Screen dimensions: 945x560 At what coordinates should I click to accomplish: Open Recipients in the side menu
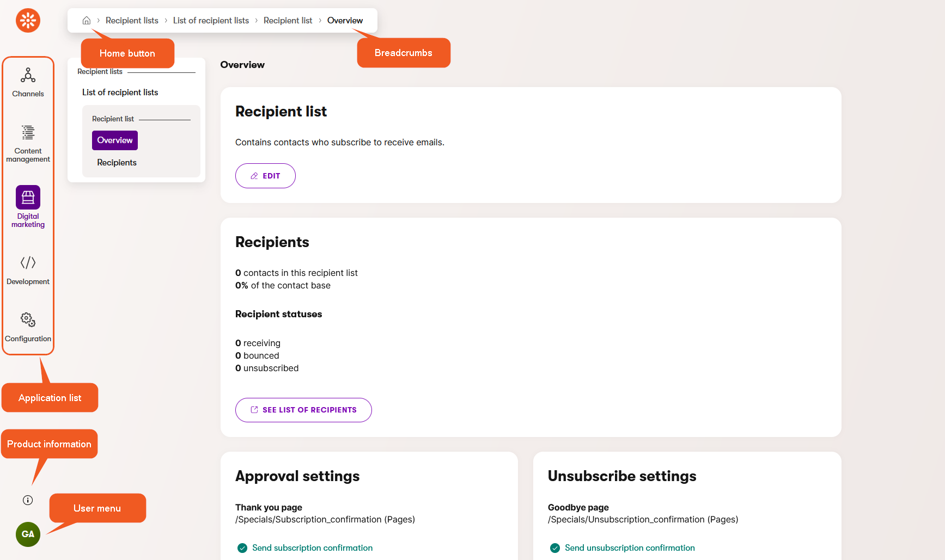[117, 163]
